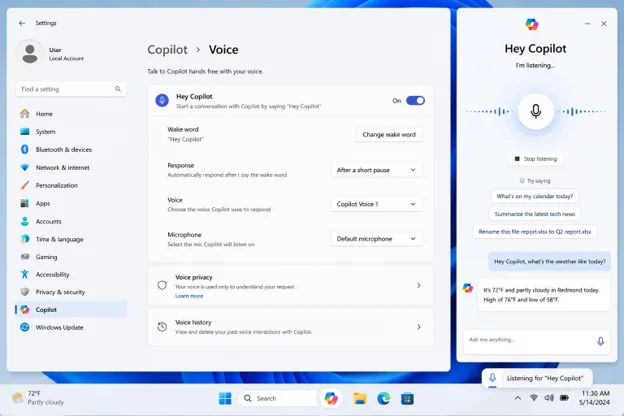Select suggestion Summarize the latest tech news

535,214
